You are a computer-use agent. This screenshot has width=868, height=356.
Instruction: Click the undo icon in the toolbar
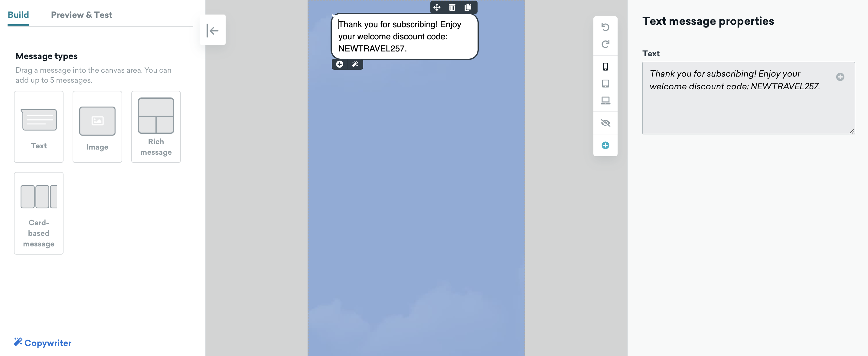point(605,27)
